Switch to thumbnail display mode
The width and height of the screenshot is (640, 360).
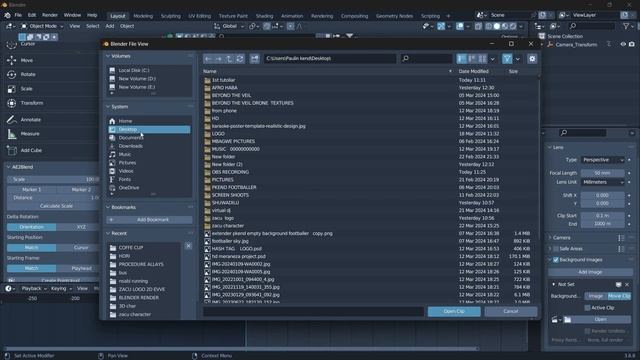pyautogui.click(x=482, y=59)
